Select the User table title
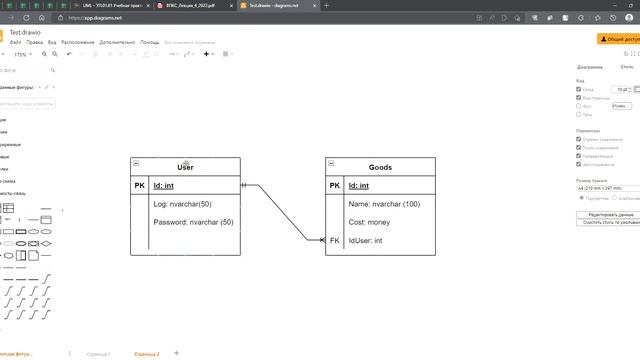Image resolution: width=640 pixels, height=360 pixels. click(185, 167)
